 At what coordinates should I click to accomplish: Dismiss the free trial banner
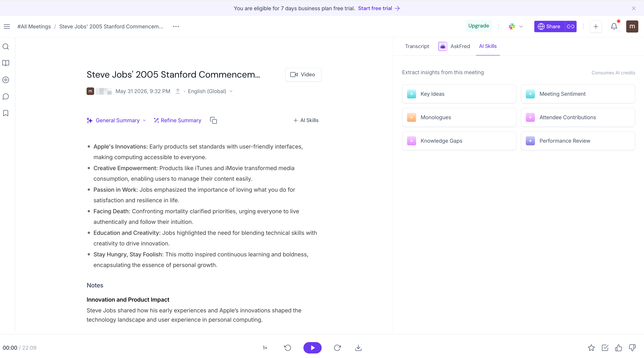634,9
